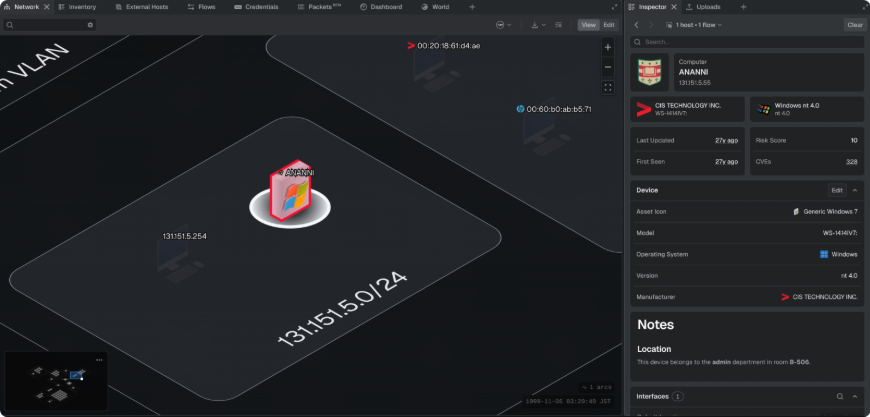Search within the Interfaces section
The width and height of the screenshot is (870, 417).
pyautogui.click(x=840, y=396)
